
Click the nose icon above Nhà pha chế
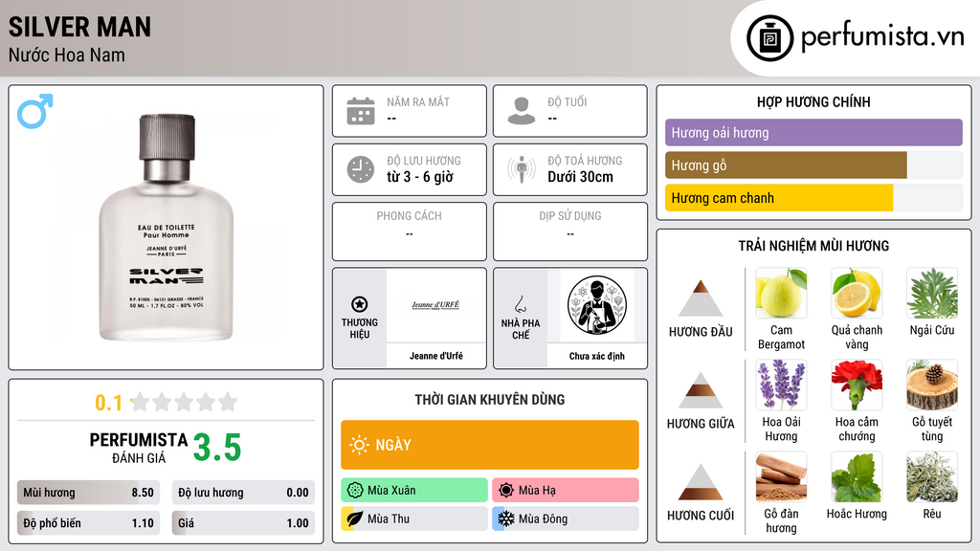point(520,304)
